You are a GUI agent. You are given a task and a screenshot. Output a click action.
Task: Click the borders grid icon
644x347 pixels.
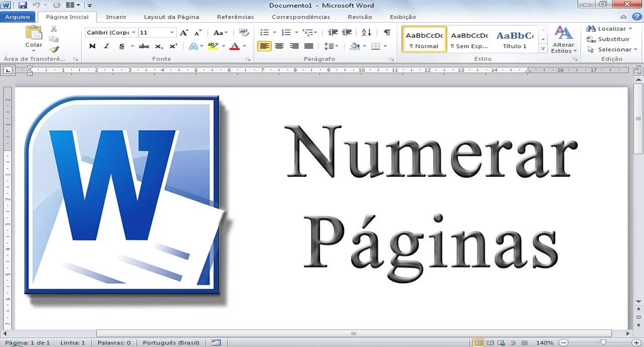(375, 46)
